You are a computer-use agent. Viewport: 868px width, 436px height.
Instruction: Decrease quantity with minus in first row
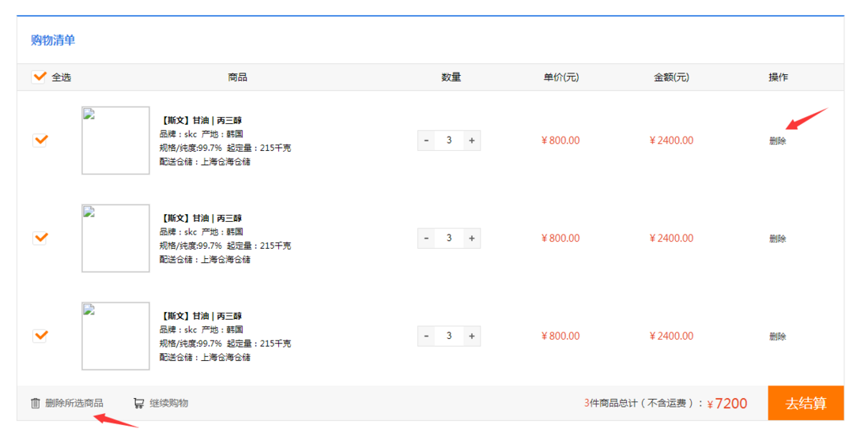tap(426, 141)
